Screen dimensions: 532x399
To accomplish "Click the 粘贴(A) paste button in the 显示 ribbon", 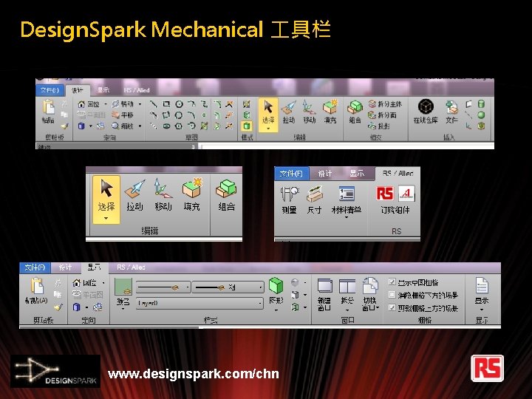I will (x=36, y=291).
